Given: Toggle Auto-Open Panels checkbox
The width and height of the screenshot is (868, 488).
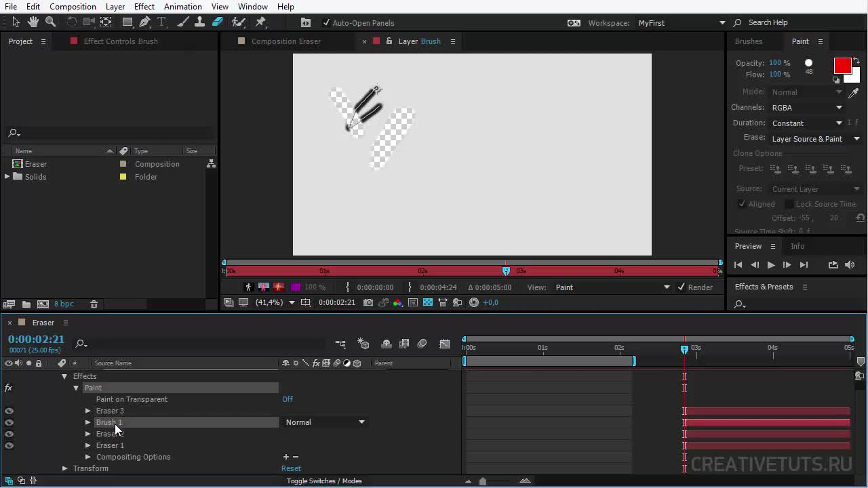Looking at the screenshot, I should pos(326,22).
